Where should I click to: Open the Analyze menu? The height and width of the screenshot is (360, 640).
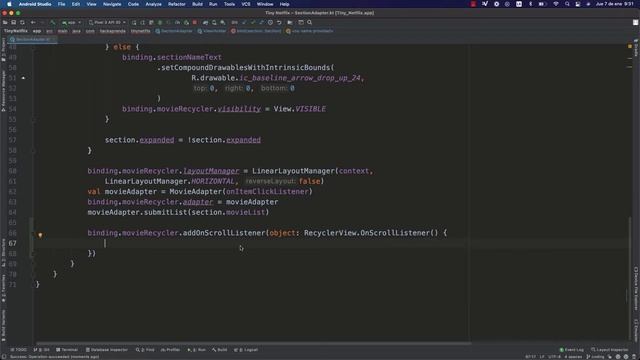tap(153, 4)
